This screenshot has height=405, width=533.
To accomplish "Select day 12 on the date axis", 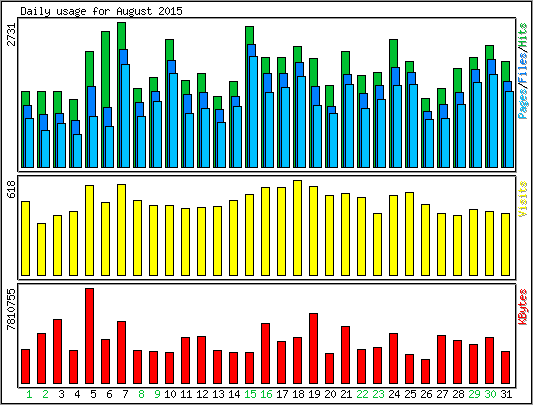I will click(x=202, y=394).
